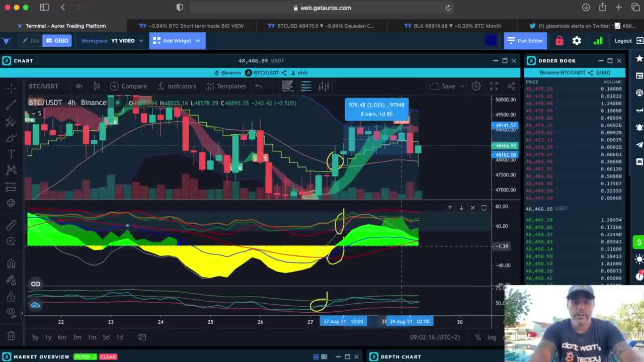Select the text annotation tool
The image size is (644, 362).
point(11,154)
